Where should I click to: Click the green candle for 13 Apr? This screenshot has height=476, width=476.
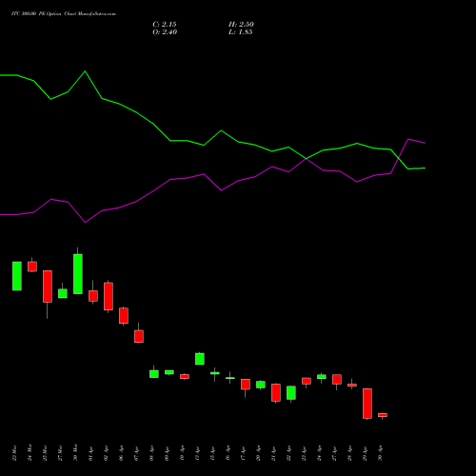(x=200, y=359)
